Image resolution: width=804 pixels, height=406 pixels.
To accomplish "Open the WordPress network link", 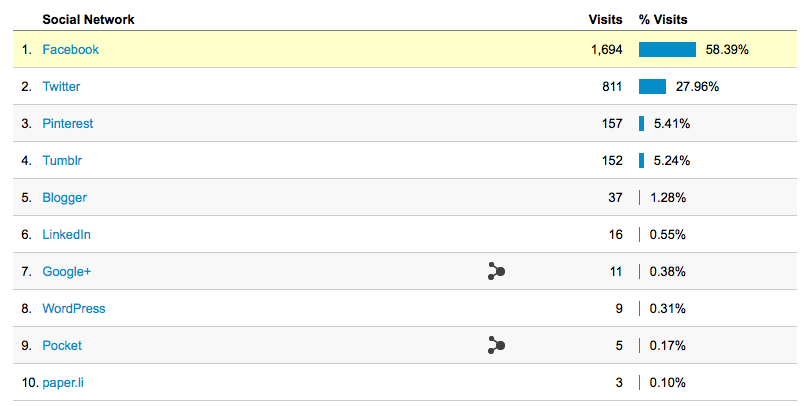I will pyautogui.click(x=74, y=308).
